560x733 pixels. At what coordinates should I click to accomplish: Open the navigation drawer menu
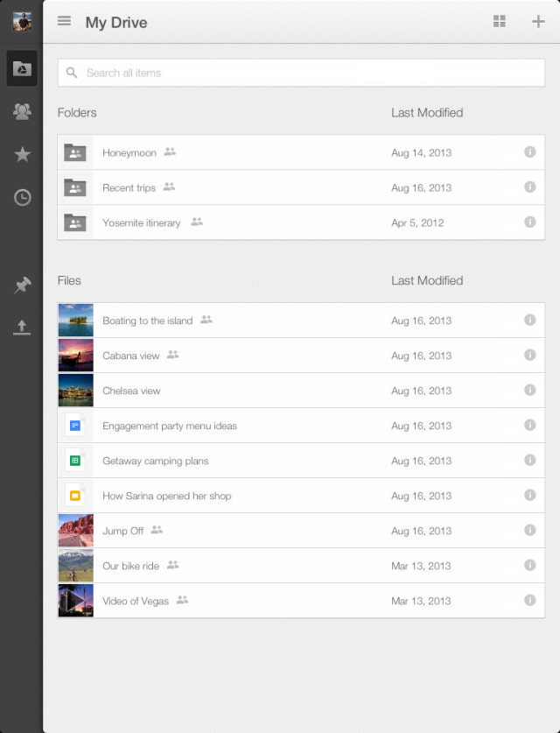coord(64,21)
